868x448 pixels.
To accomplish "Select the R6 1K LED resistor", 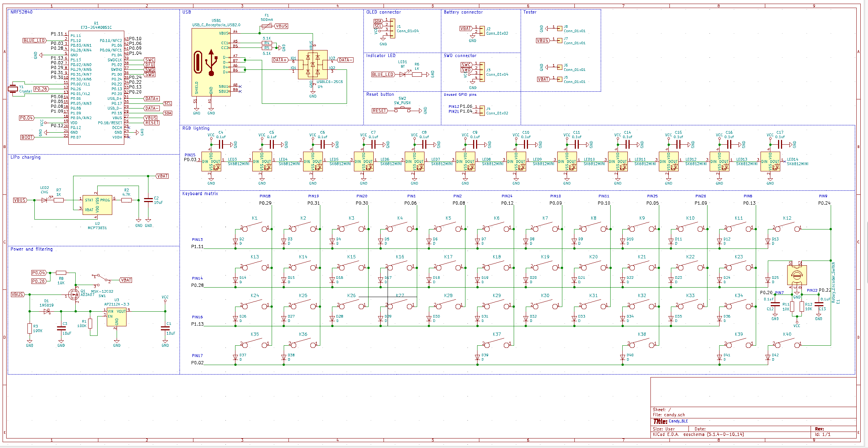I will coord(417,75).
